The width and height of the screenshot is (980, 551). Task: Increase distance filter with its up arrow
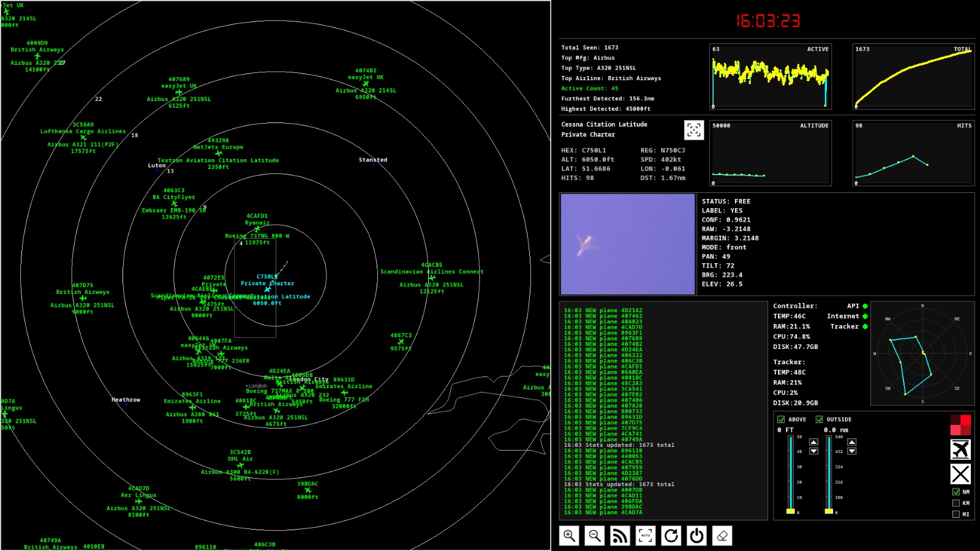[852, 442]
